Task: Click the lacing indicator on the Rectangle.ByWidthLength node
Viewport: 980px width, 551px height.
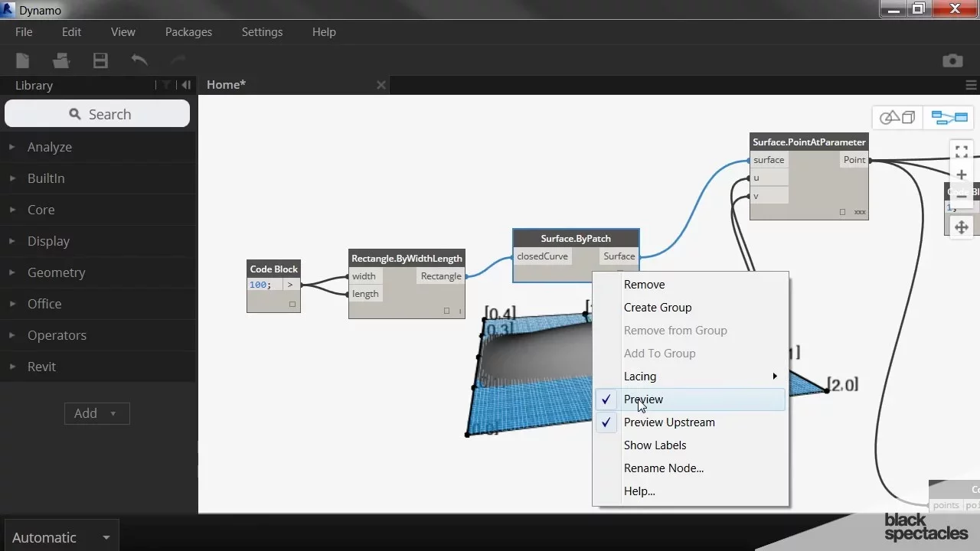Action: point(460,311)
